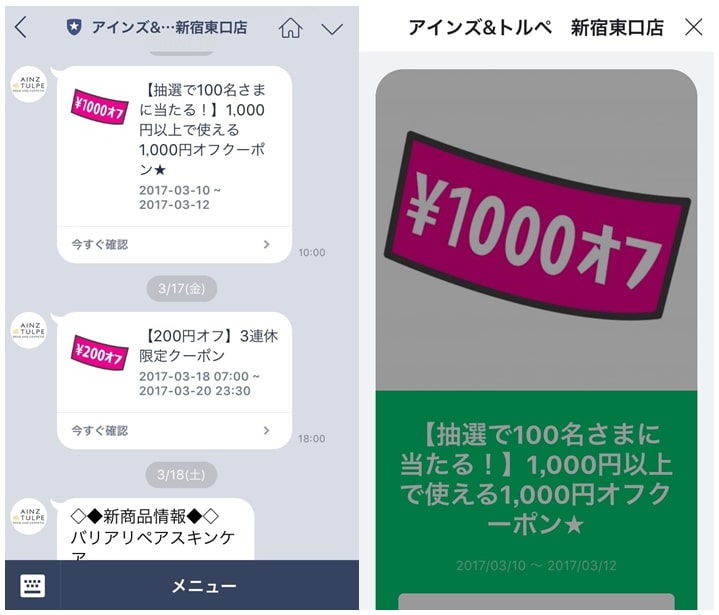Screen dimensions: 719x615
Task: Select the 新商品情報 message bubble
Action: (x=155, y=529)
